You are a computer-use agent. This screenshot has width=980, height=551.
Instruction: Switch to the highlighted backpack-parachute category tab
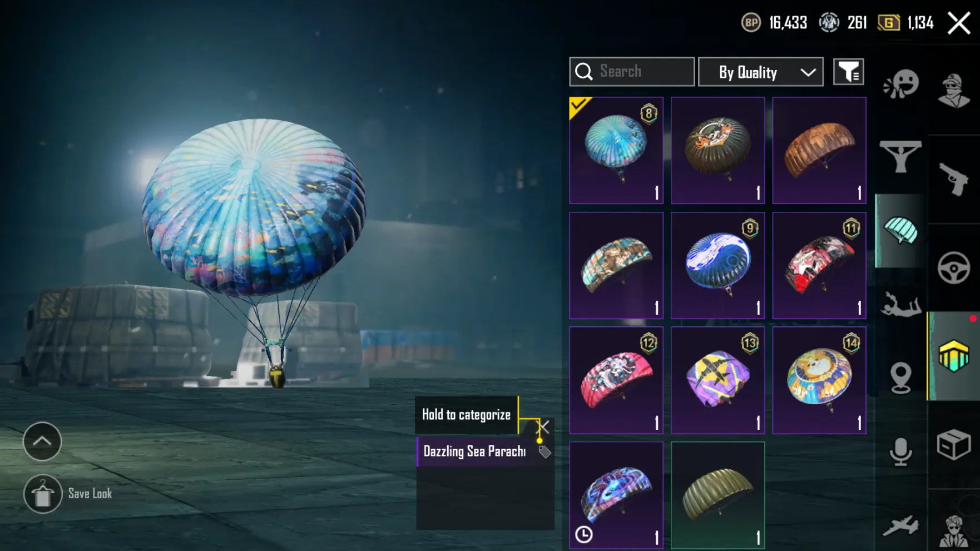pyautogui.click(x=954, y=356)
